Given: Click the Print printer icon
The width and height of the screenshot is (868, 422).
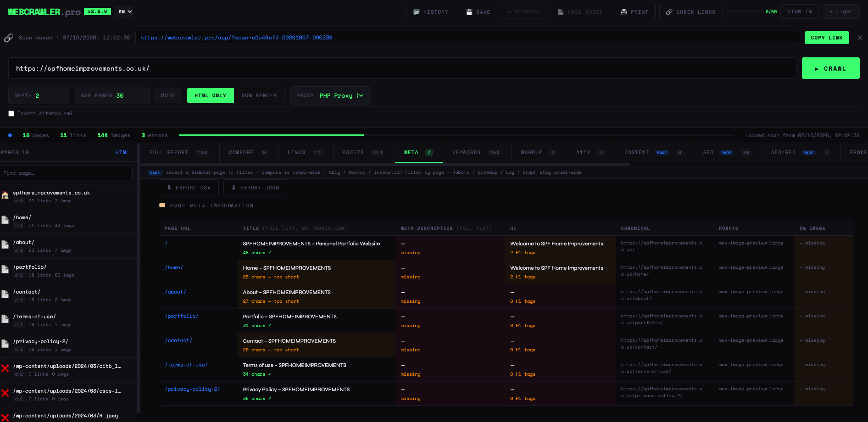Looking at the screenshot, I should click(624, 12).
